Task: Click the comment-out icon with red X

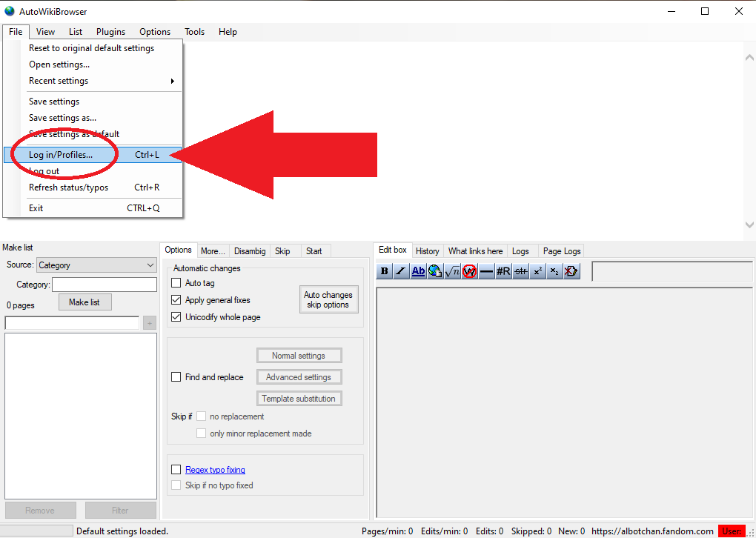Action: (571, 271)
